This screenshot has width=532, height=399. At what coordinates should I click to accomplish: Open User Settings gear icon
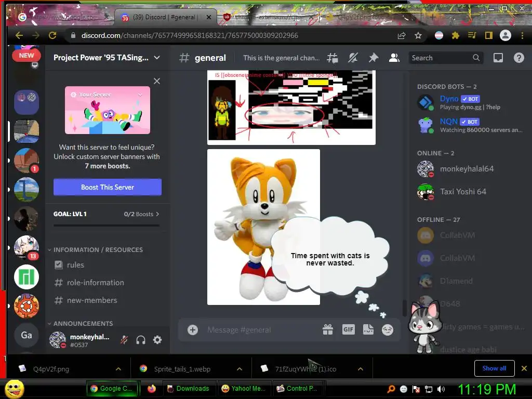pyautogui.click(x=157, y=340)
